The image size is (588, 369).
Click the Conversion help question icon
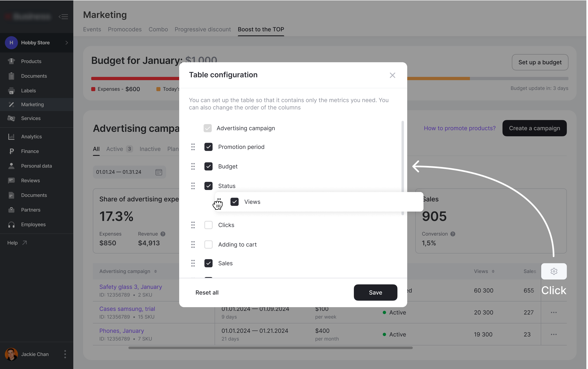(x=453, y=234)
